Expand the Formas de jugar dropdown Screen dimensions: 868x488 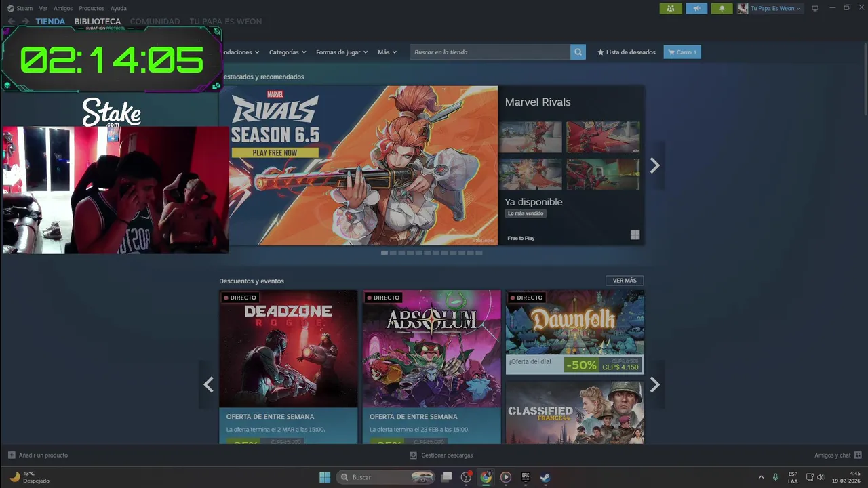[x=342, y=52]
